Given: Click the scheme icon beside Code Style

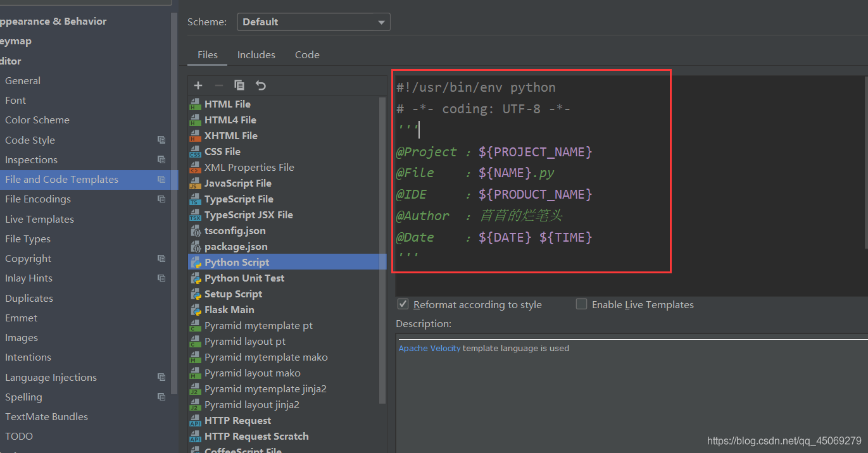Looking at the screenshot, I should click(x=161, y=140).
